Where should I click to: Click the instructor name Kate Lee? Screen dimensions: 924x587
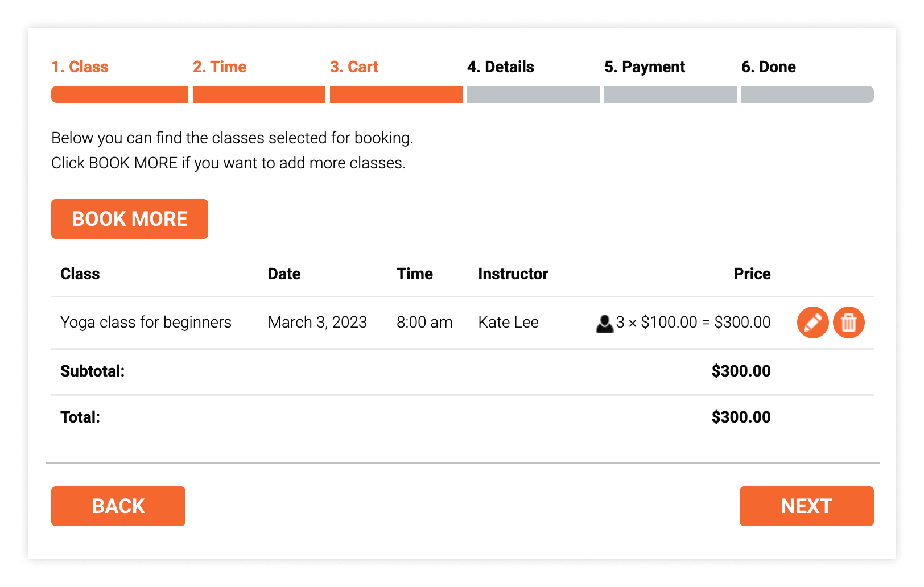click(508, 323)
